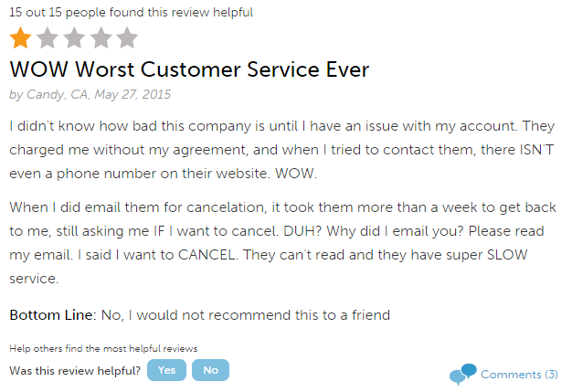Image resolution: width=572 pixels, height=392 pixels.
Task: Click the second paragraph about cancelation email
Action: 282,243
